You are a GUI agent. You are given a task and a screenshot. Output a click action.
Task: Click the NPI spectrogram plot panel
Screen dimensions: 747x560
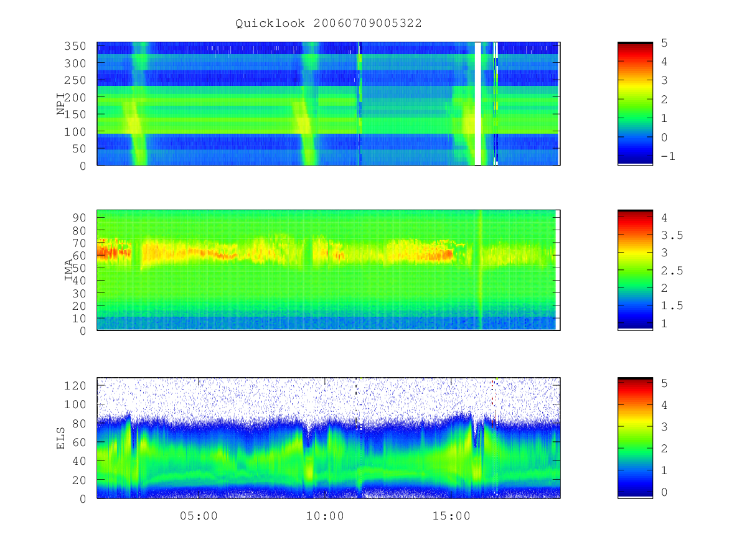pos(329,104)
